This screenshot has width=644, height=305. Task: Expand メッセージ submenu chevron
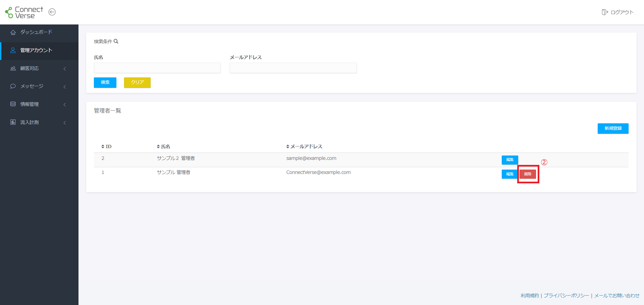click(65, 87)
